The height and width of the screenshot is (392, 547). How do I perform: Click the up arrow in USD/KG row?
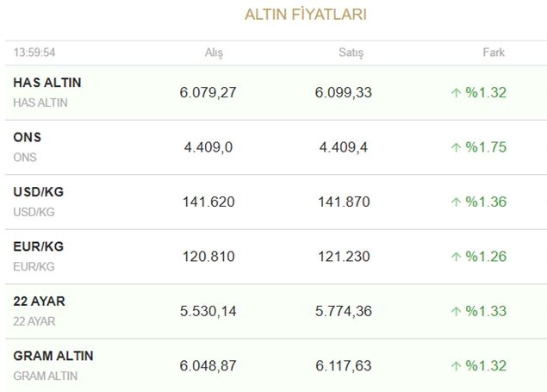(457, 202)
